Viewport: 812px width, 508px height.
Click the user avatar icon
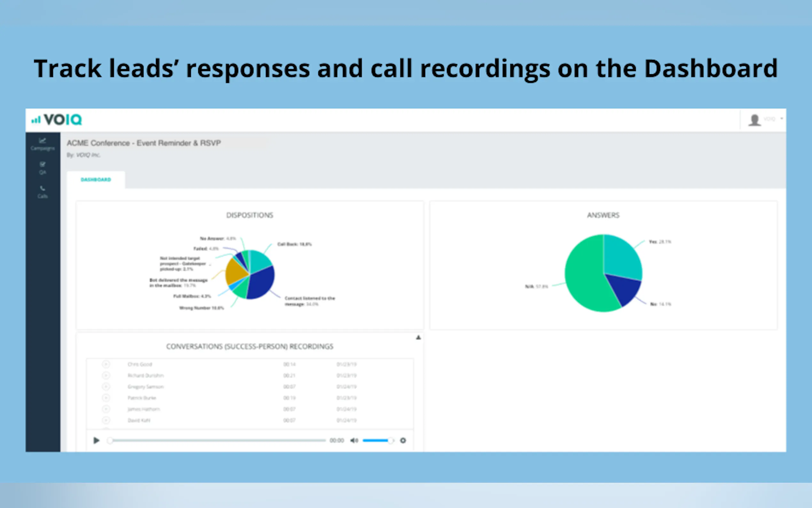[754, 120]
